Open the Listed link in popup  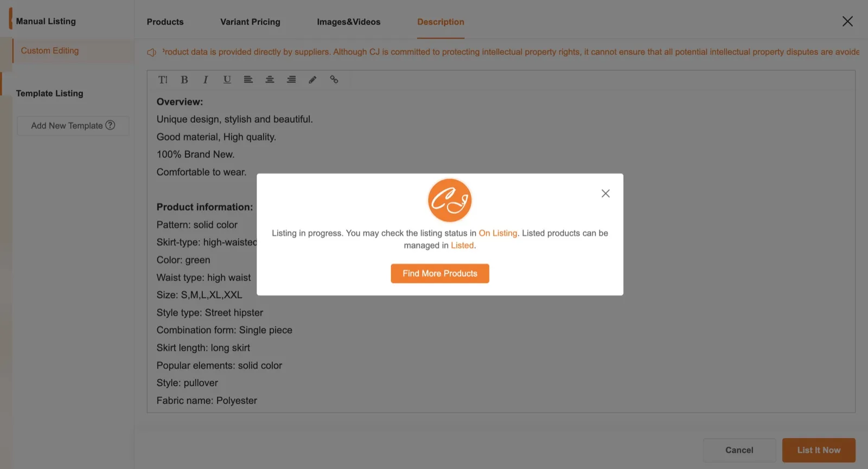pos(462,246)
